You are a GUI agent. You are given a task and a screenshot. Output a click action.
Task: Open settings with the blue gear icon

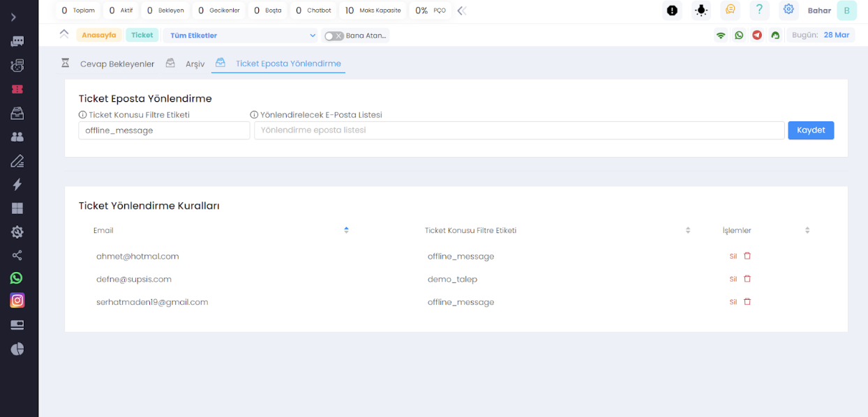pos(788,10)
